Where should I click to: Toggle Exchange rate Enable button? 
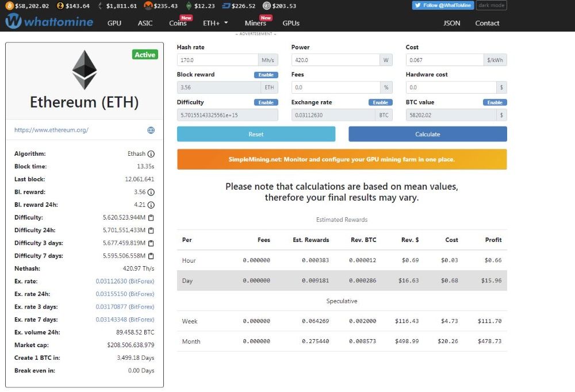pyautogui.click(x=380, y=102)
